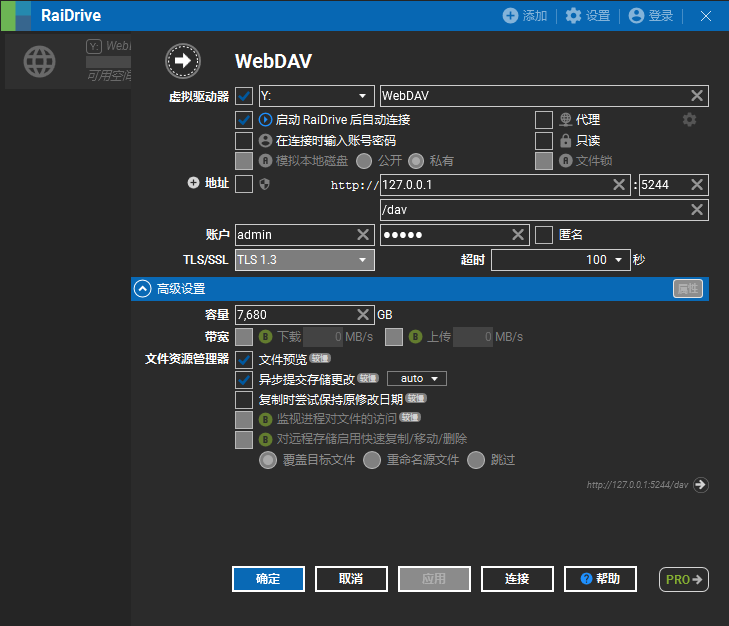This screenshot has width=729, height=626.
Task: Select 重命名源文件 radio option
Action: (x=372, y=460)
